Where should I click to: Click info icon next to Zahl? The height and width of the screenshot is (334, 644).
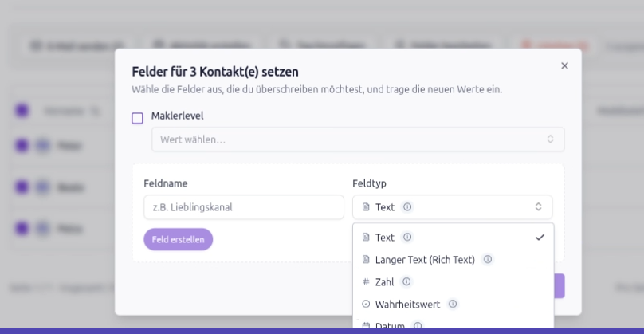[x=406, y=281]
